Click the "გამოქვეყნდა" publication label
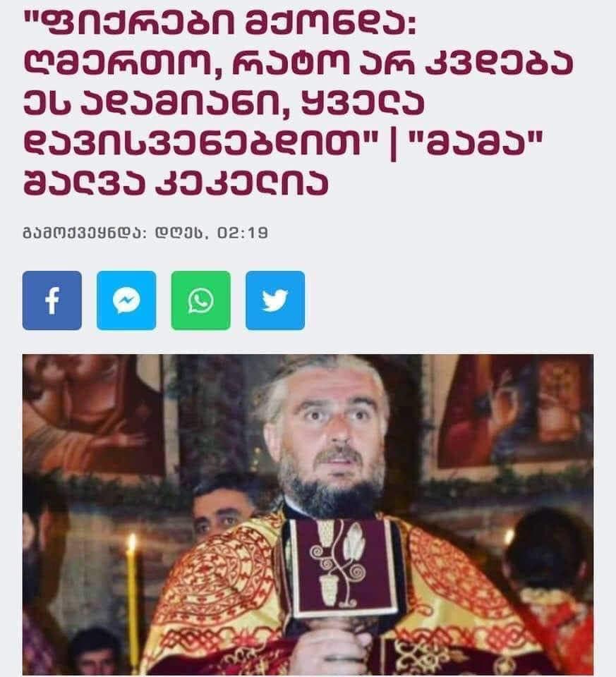 (84, 233)
